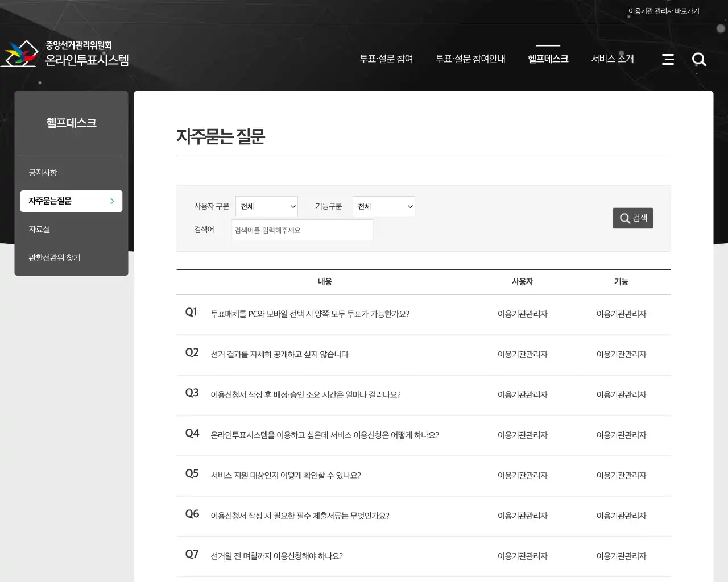The height and width of the screenshot is (582, 728).
Task: Click the 검색 search button
Action: pos(632,218)
